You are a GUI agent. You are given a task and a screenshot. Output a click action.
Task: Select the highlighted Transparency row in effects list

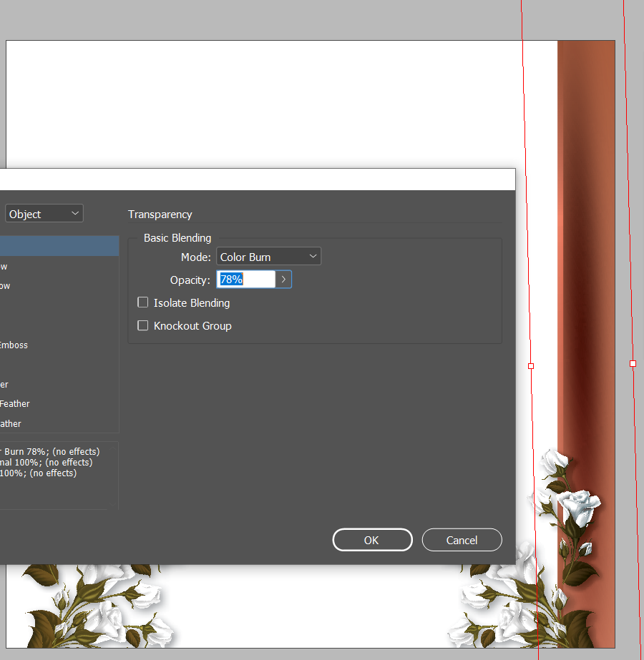click(x=59, y=246)
